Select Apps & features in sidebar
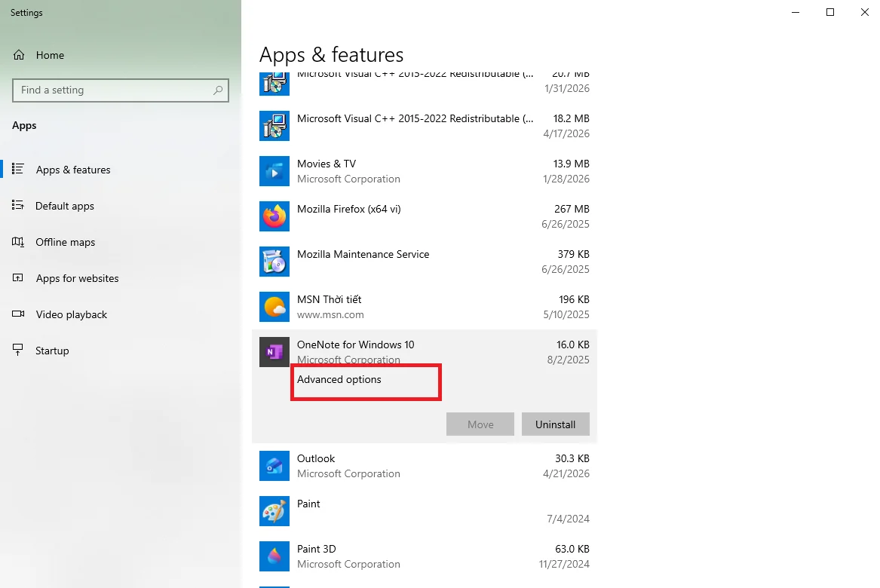Viewport: 880px width, 588px height. click(x=121, y=170)
